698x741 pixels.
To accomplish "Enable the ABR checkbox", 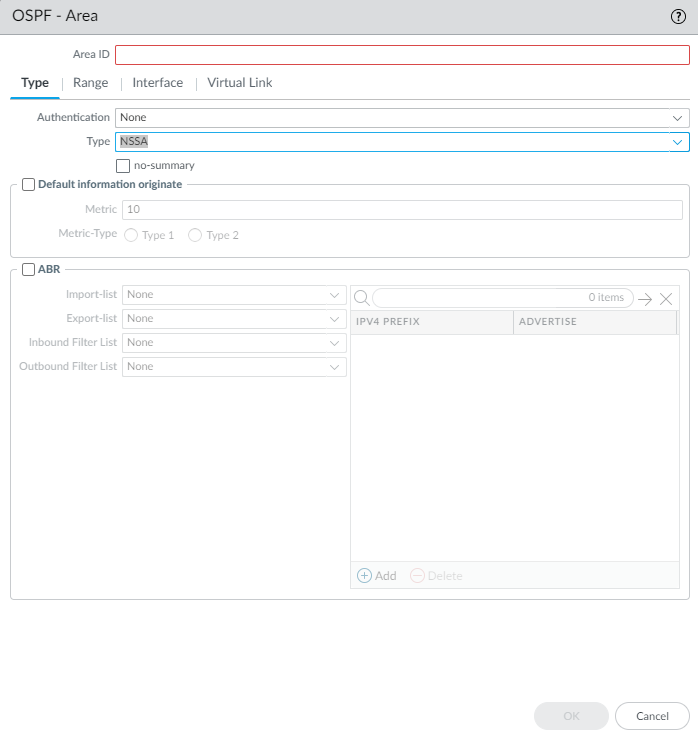I will coord(28,269).
